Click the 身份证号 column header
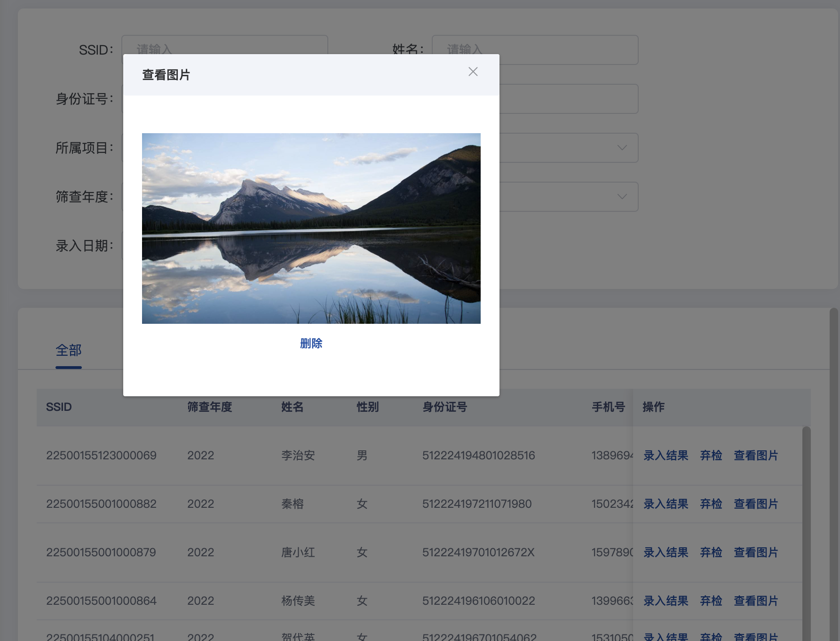 click(x=445, y=407)
